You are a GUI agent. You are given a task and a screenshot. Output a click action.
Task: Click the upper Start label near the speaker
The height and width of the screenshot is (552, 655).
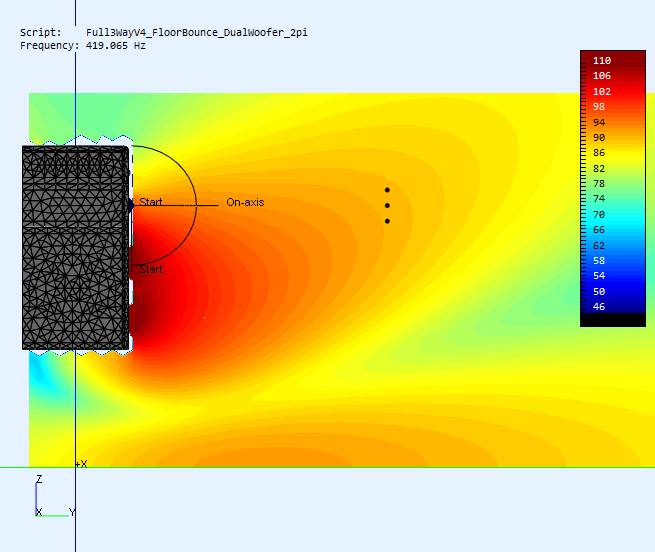[x=151, y=202]
